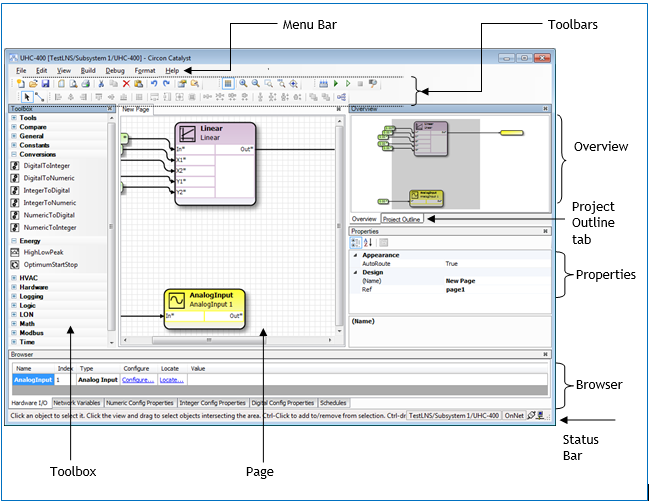Save the project with the floppy disk icon
Screen dimensions: 649x503
click(46, 84)
